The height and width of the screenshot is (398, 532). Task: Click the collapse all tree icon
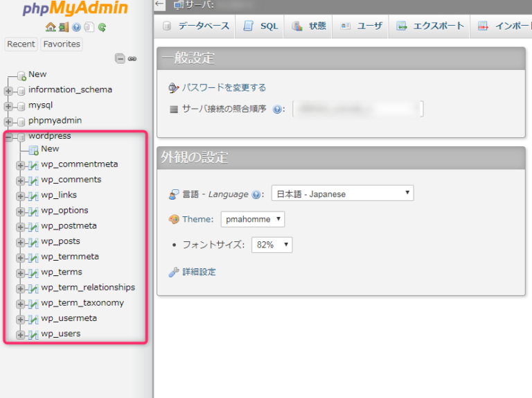click(120, 59)
